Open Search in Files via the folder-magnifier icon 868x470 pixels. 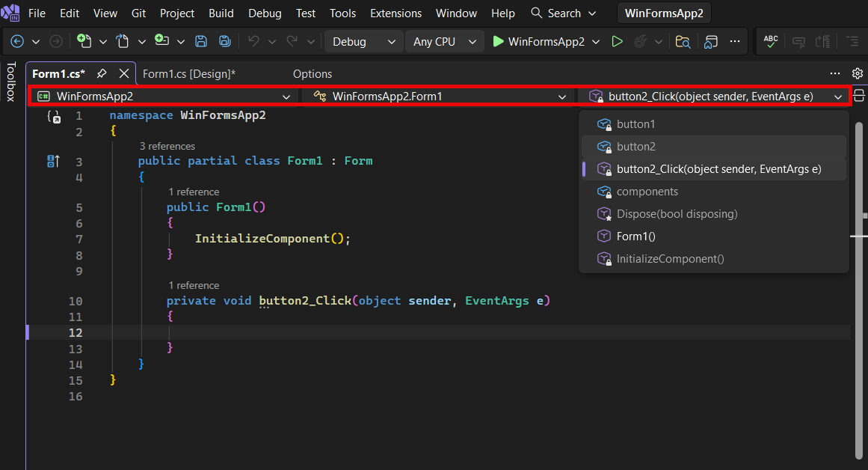click(x=683, y=42)
